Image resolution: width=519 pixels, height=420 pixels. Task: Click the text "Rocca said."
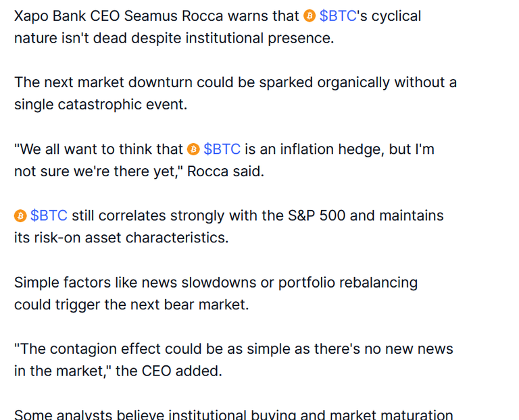coord(226,172)
